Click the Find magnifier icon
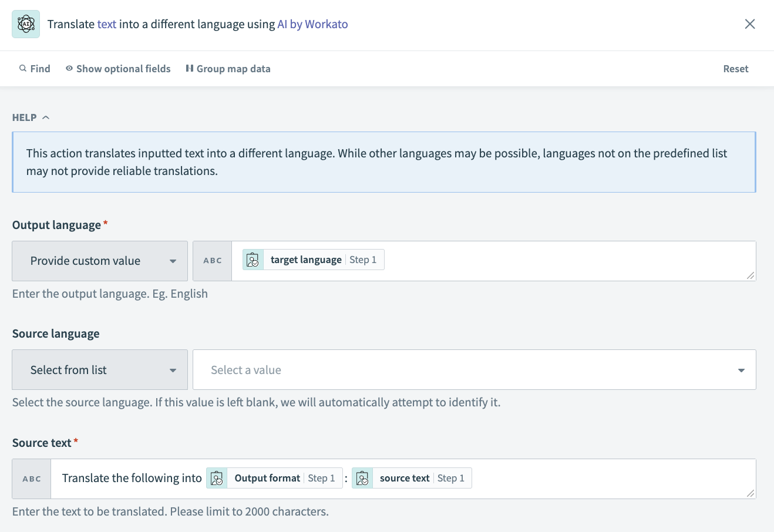Viewport: 774px width, 532px height. [23, 69]
